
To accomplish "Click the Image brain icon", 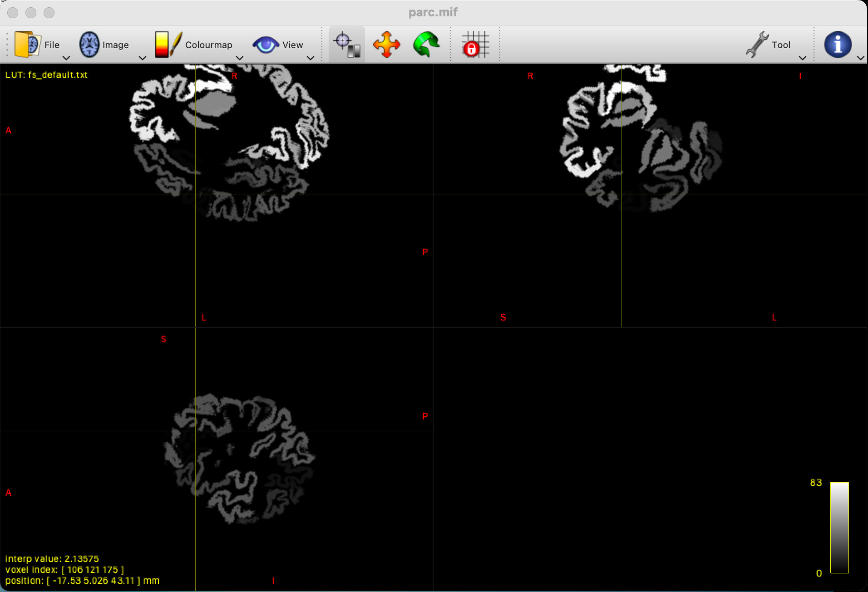I will [89, 44].
